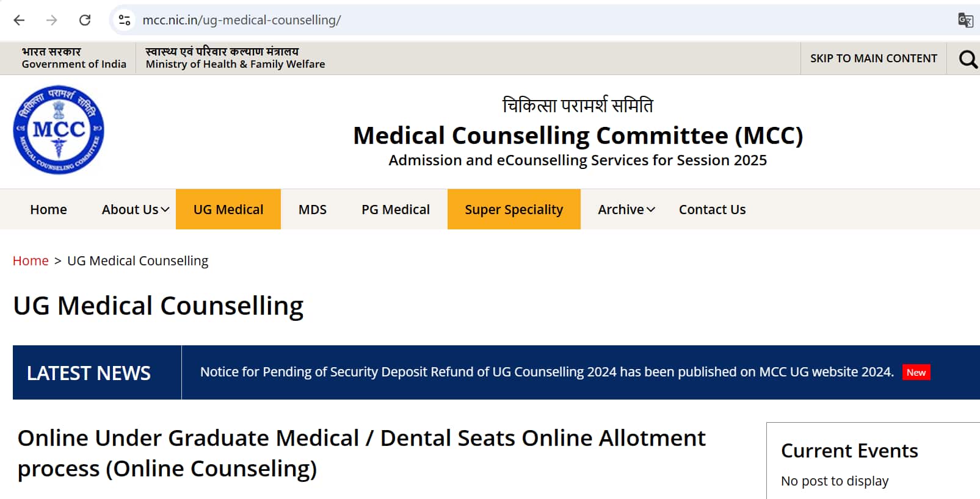Open the UG Medical menu item
Viewport: 980px width, 499px height.
coord(228,209)
